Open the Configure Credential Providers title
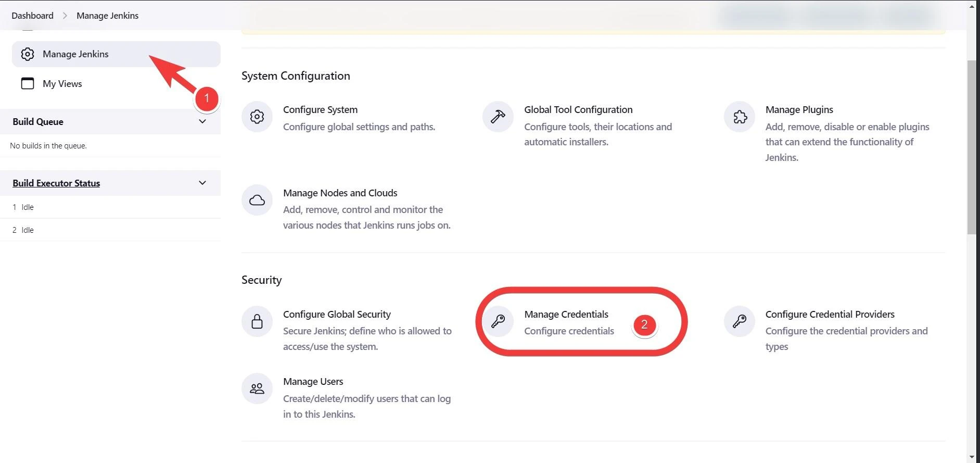This screenshot has width=980, height=463. pos(830,315)
